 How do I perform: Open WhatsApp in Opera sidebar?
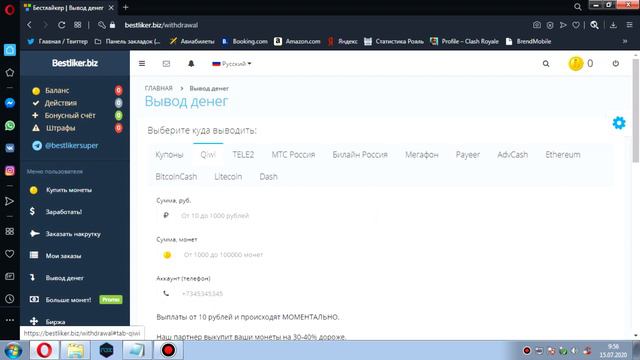pyautogui.click(x=10, y=125)
